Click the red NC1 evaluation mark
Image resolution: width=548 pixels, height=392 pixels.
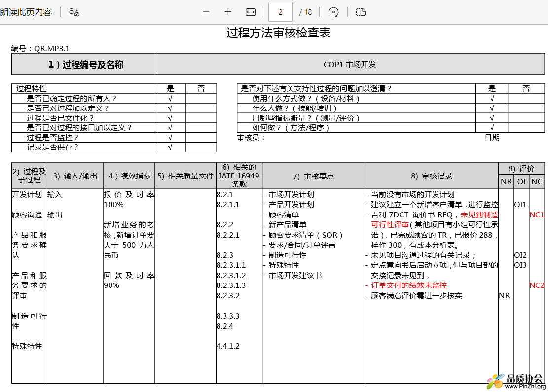click(537, 215)
